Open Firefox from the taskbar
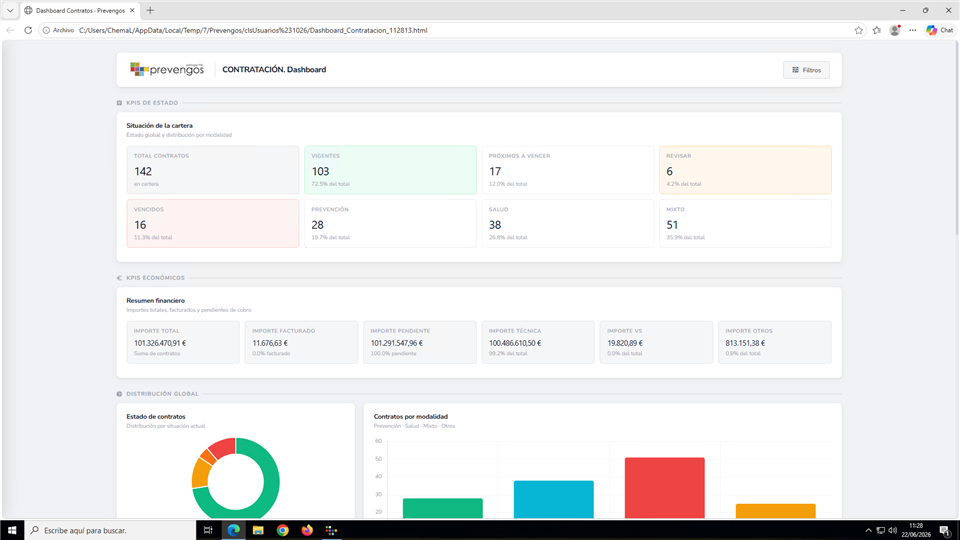Viewport: 960px width, 540px height. coord(307,530)
